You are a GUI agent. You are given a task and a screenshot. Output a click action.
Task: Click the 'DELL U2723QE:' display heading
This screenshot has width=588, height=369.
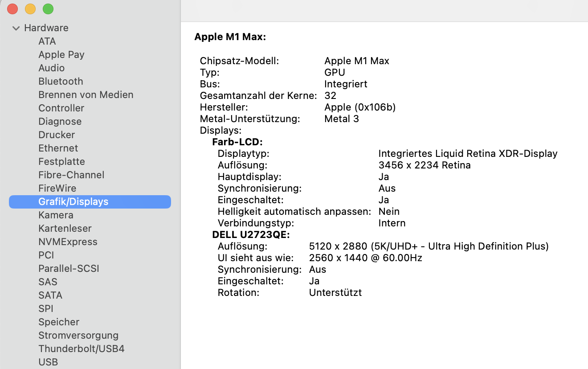click(251, 234)
